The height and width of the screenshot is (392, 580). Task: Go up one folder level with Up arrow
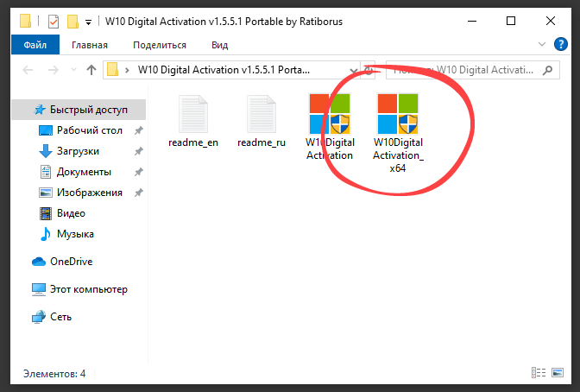[x=89, y=70]
